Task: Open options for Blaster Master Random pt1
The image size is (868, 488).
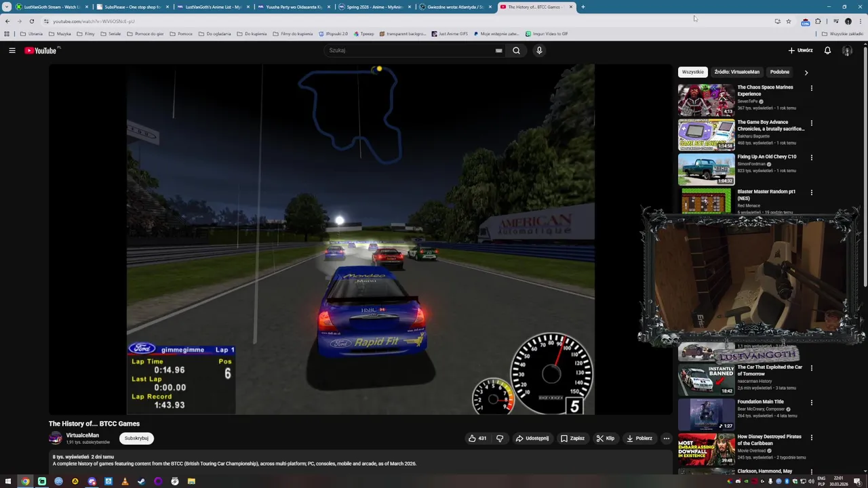Action: [811, 192]
